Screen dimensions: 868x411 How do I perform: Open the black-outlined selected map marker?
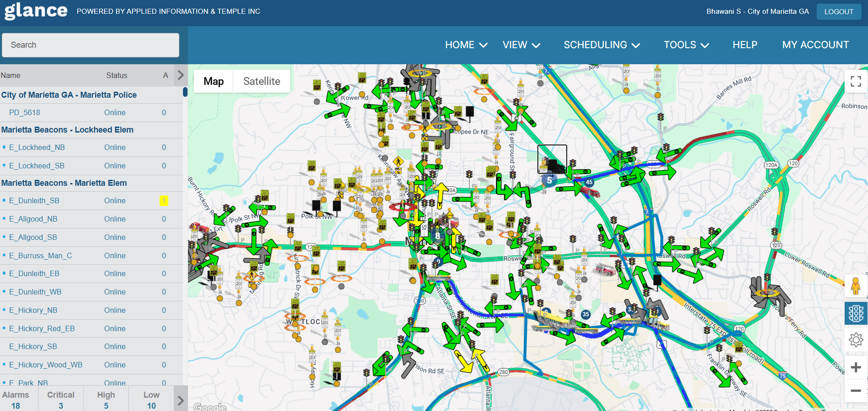(552, 159)
